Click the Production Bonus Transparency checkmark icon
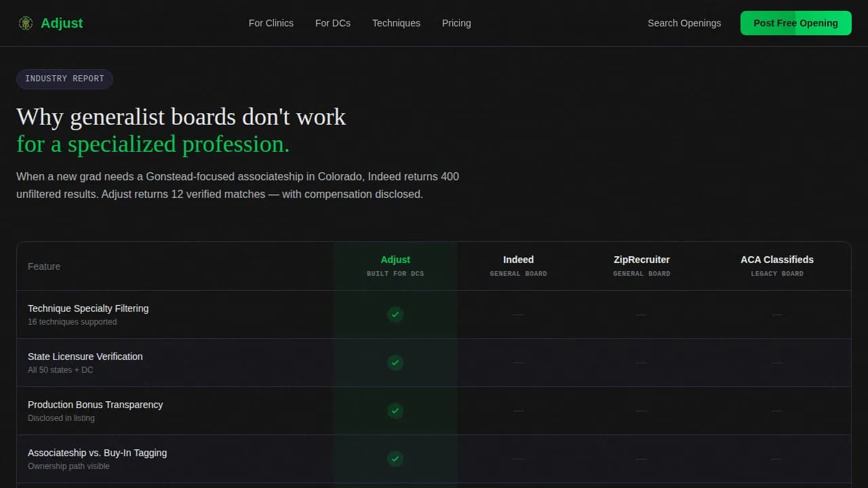Viewport: 868px width, 488px height. 395,411
